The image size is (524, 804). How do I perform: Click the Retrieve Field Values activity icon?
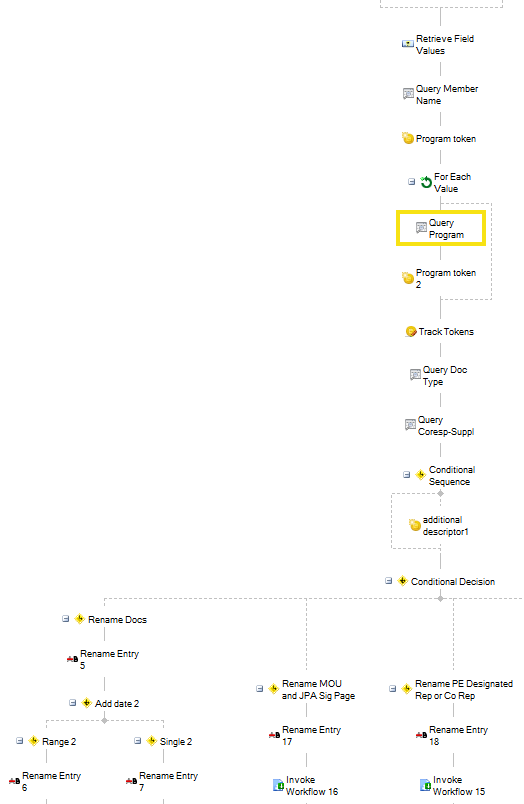[408, 44]
